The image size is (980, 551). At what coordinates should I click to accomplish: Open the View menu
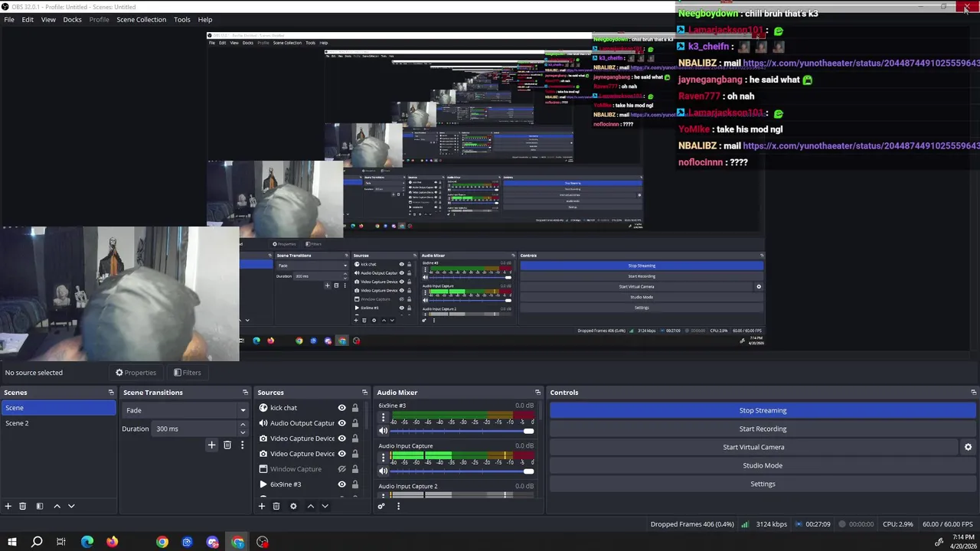(x=48, y=19)
